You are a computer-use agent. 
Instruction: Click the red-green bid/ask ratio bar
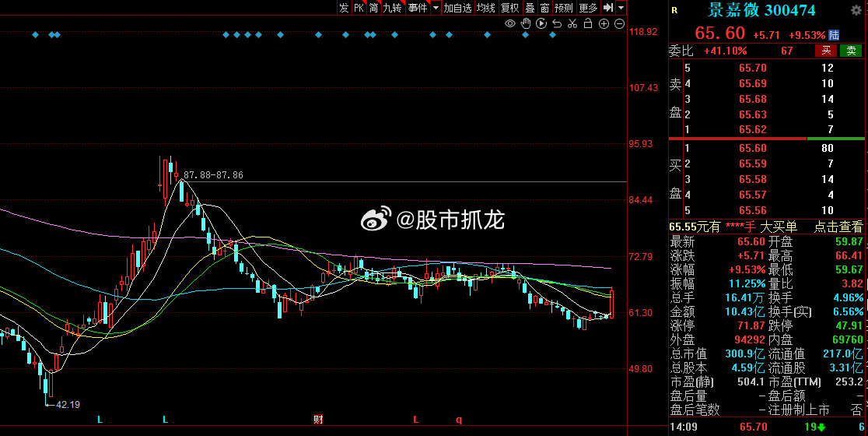pyautogui.click(x=768, y=139)
